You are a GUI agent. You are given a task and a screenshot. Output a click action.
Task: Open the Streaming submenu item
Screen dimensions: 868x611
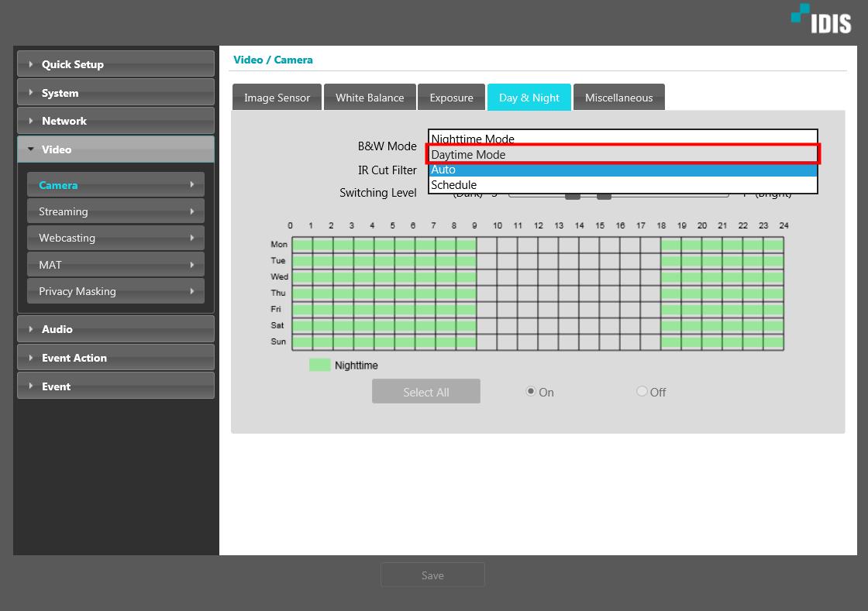115,211
